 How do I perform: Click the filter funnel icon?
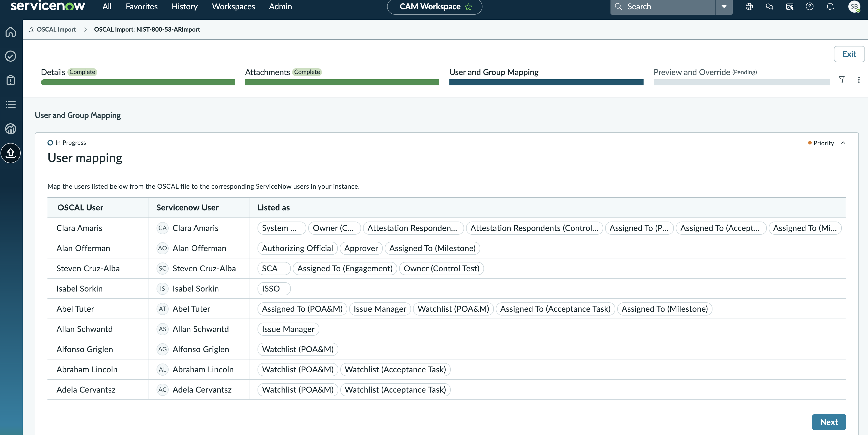point(842,80)
